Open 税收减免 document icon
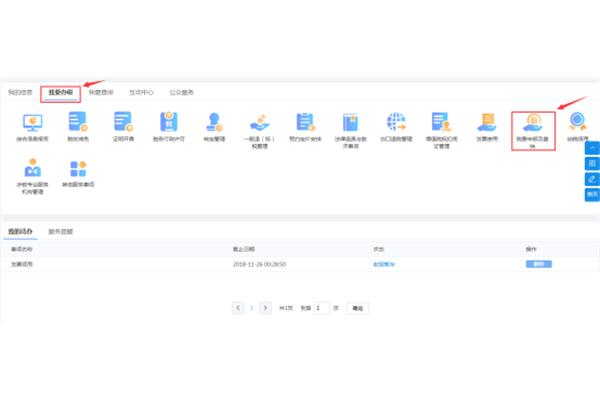Image resolution: width=600 pixels, height=400 pixels. tap(78, 122)
